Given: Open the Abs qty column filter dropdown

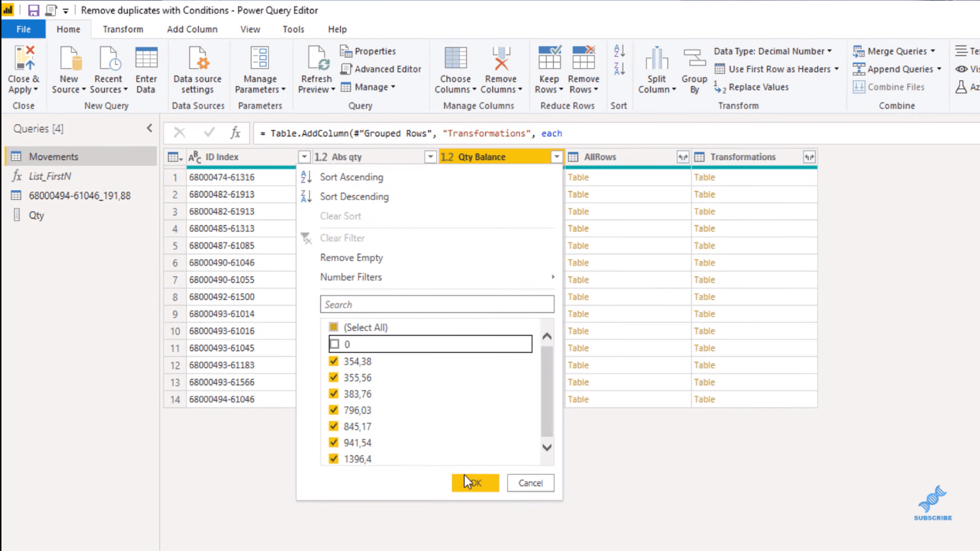Looking at the screenshot, I should 430,157.
